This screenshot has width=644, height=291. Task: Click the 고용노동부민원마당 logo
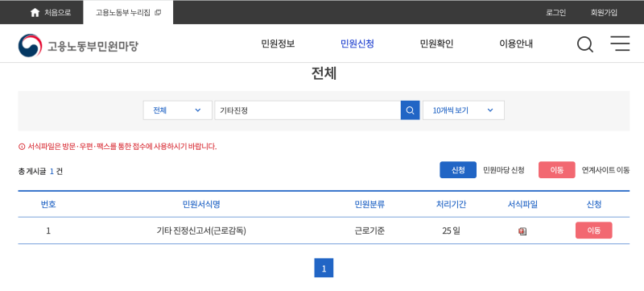coord(78,45)
